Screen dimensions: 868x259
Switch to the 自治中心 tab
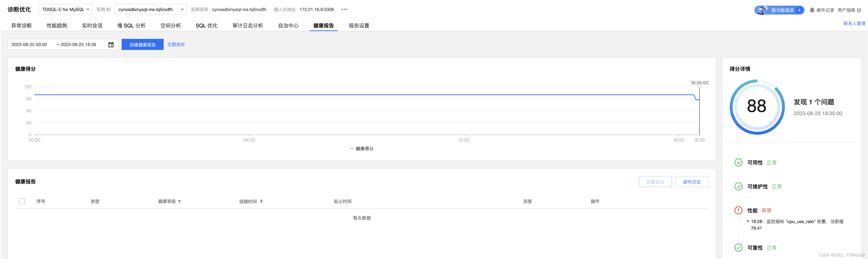click(288, 26)
